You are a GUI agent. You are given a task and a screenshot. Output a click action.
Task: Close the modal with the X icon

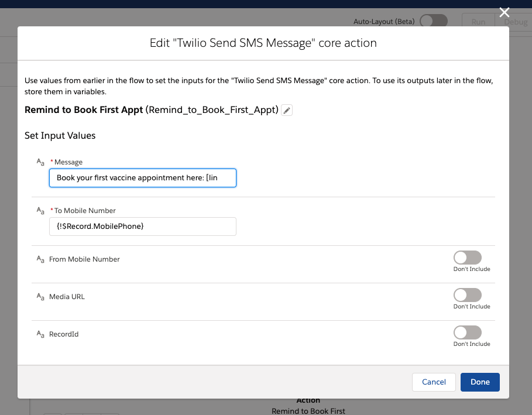pyautogui.click(x=504, y=12)
